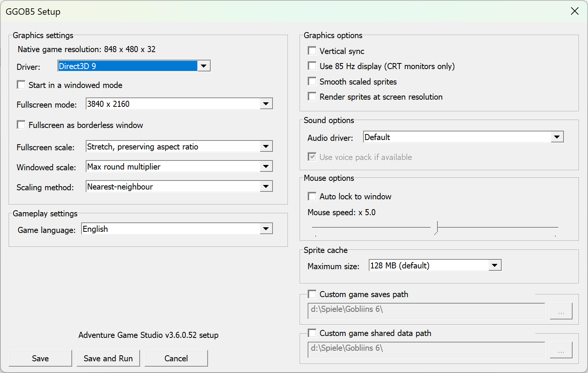Expand Sprite cache Maximum size dropdown
This screenshot has width=588, height=373.
click(x=494, y=265)
